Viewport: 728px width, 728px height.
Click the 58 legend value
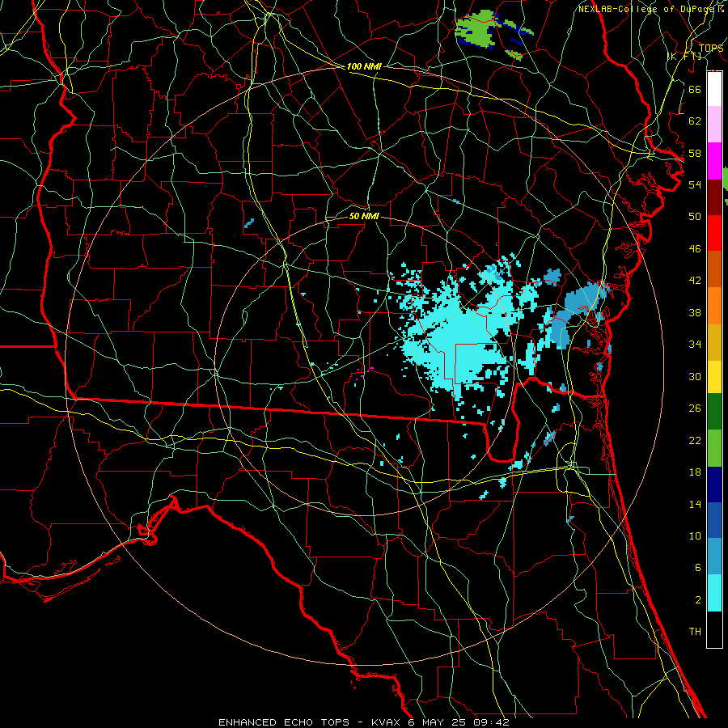[x=695, y=153]
